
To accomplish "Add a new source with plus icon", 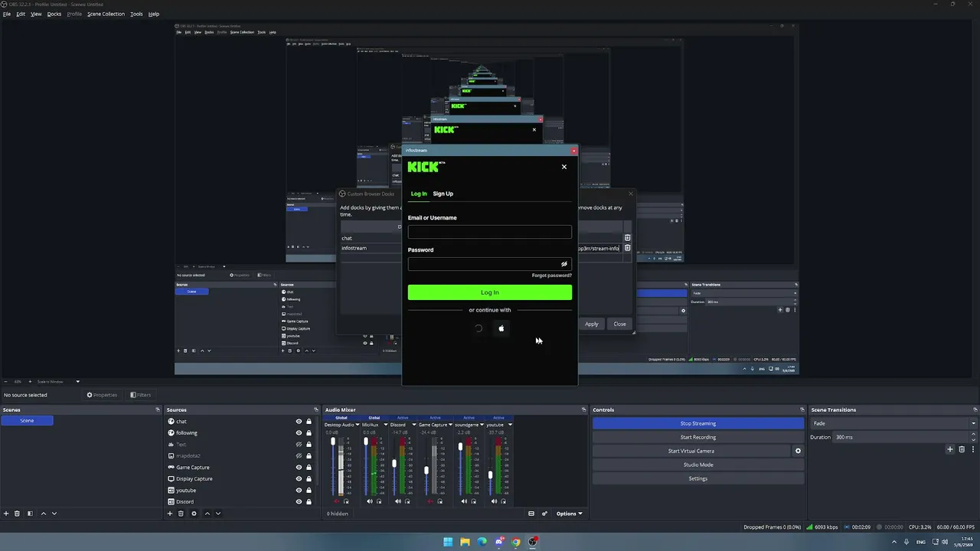I will coord(170,514).
